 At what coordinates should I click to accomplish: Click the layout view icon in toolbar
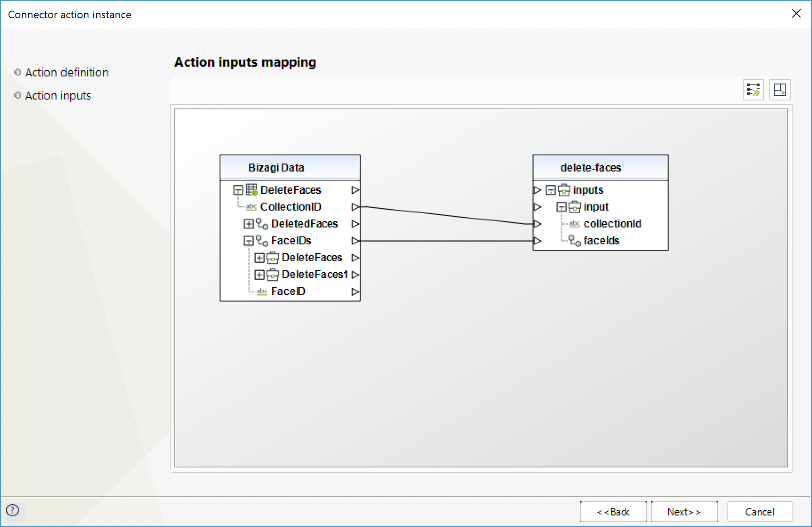tap(780, 90)
